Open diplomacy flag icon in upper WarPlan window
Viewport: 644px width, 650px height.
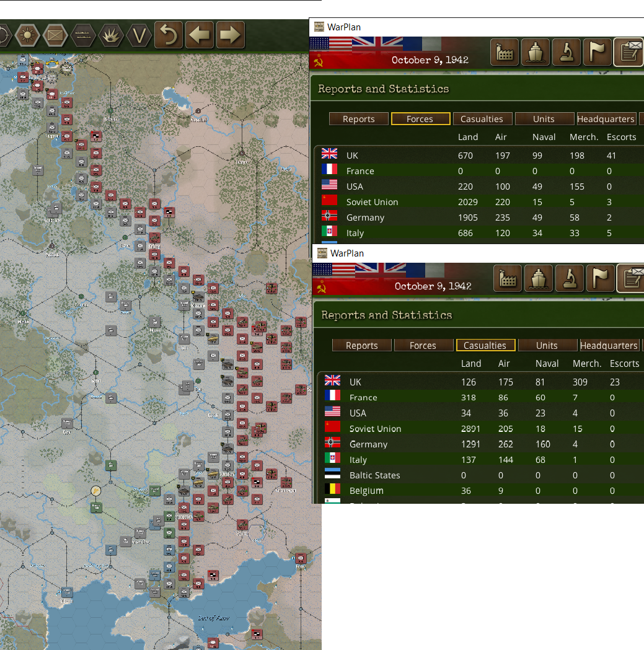(x=598, y=53)
